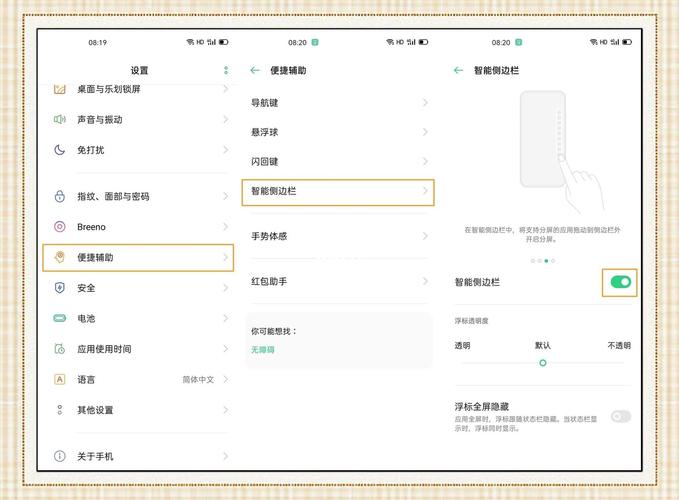Tap the About phone info icon

click(59, 456)
